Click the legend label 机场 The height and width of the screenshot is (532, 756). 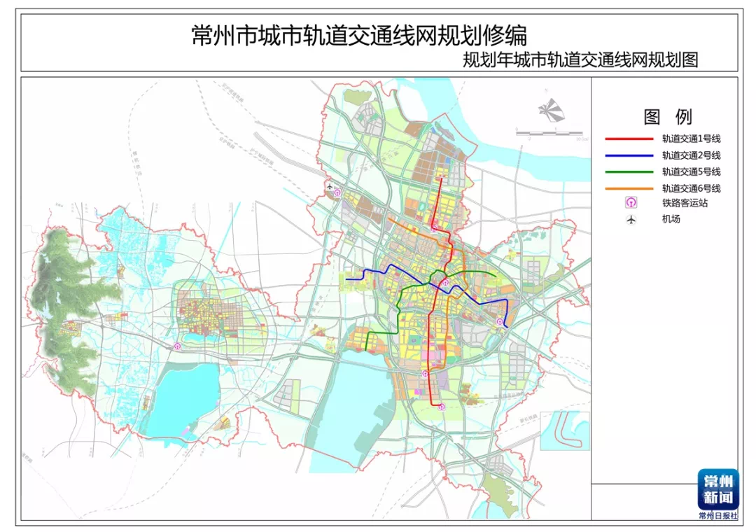click(671, 219)
